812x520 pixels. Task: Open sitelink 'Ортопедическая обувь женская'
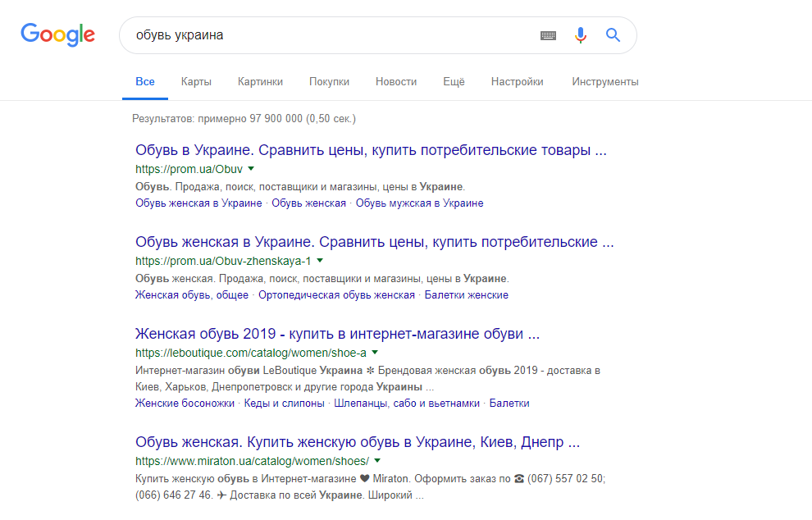point(336,294)
